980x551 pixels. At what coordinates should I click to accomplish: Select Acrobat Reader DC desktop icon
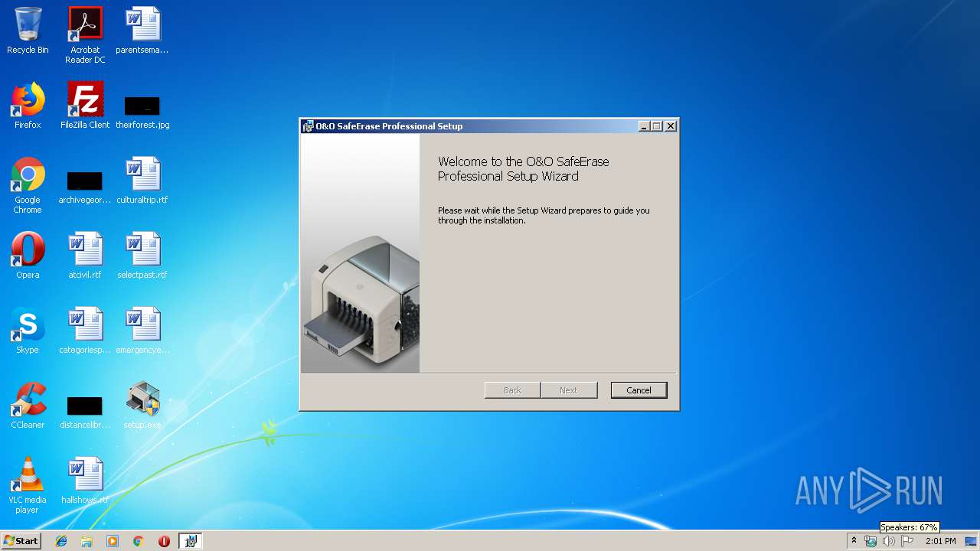(x=85, y=35)
